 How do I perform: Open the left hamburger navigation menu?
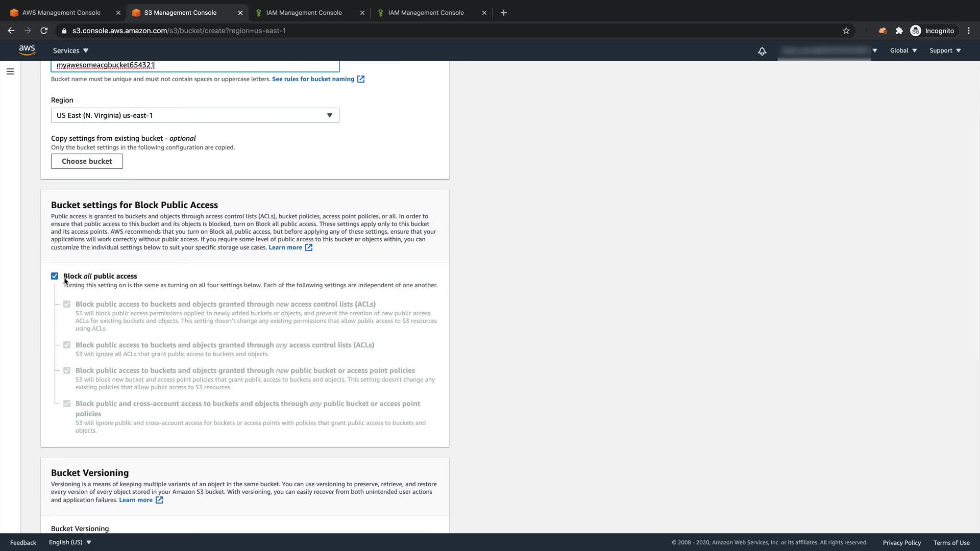(x=10, y=71)
